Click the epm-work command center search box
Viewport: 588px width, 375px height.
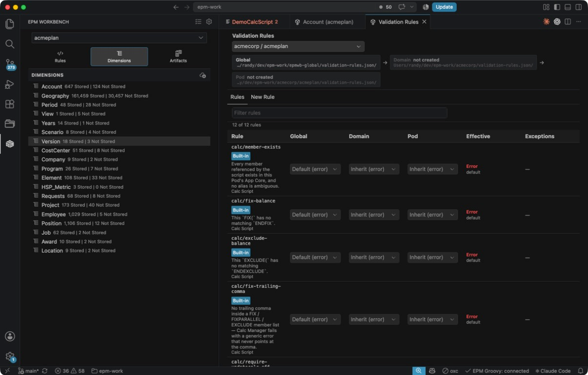(x=305, y=7)
